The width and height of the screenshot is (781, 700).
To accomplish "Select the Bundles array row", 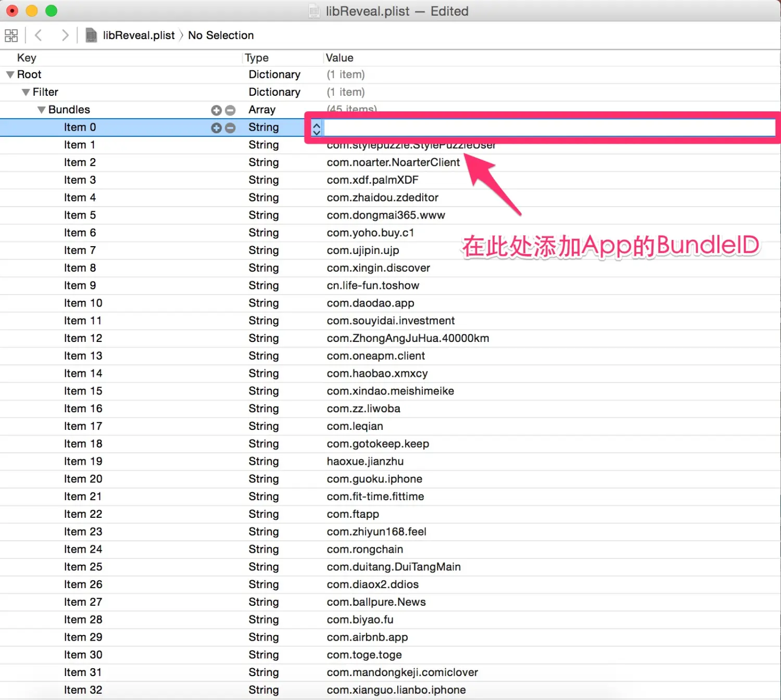I will [391, 110].
